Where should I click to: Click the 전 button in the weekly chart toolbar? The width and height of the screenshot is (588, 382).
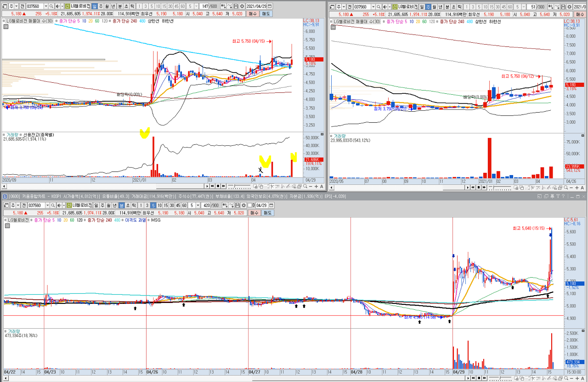point(350,7)
